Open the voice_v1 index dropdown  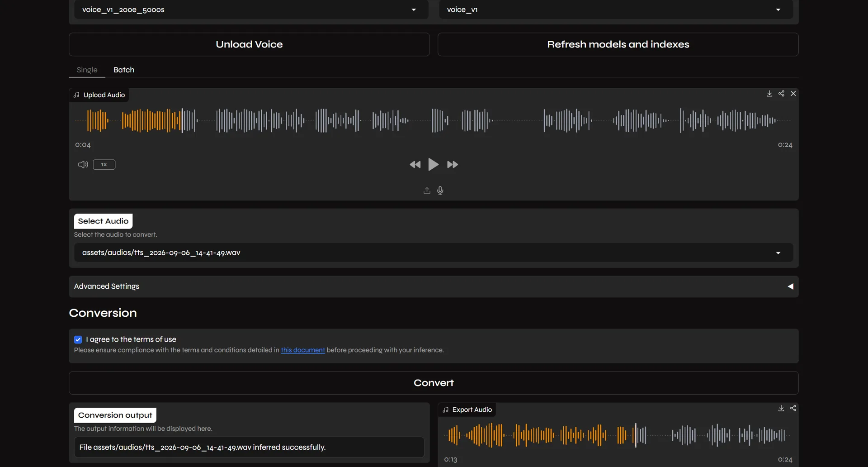(616, 10)
